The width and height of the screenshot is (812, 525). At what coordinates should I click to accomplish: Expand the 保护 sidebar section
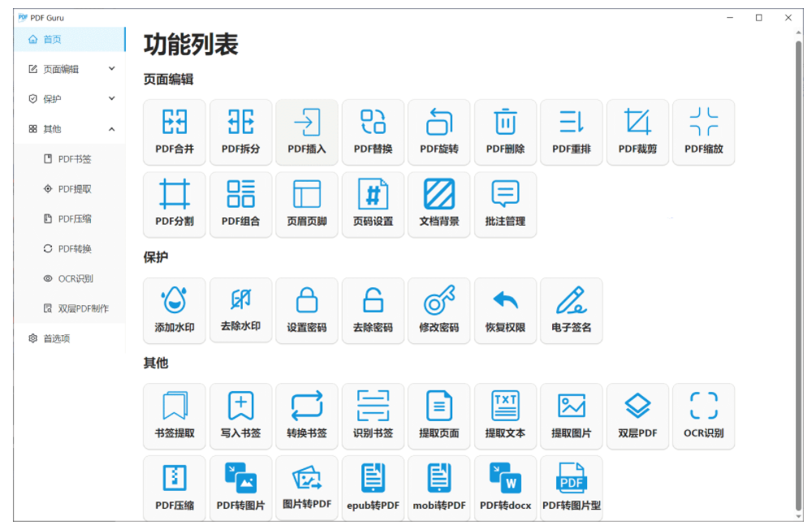tap(71, 99)
